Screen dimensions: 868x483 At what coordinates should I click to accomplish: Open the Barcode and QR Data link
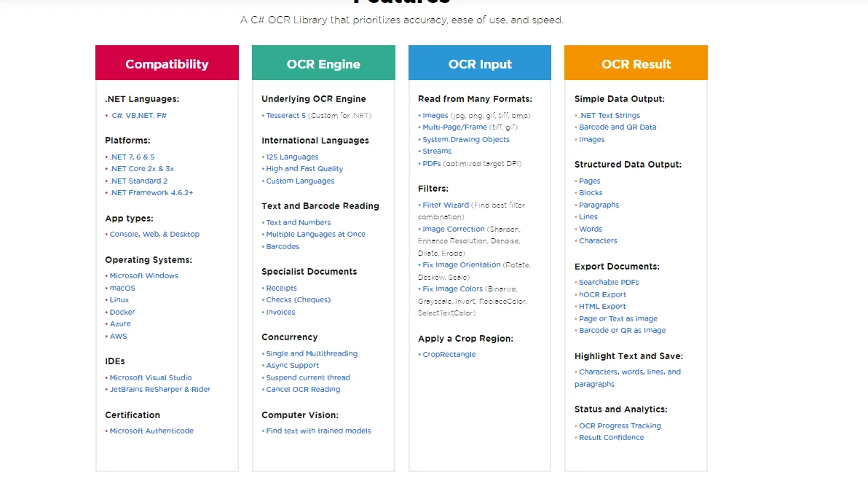point(618,127)
